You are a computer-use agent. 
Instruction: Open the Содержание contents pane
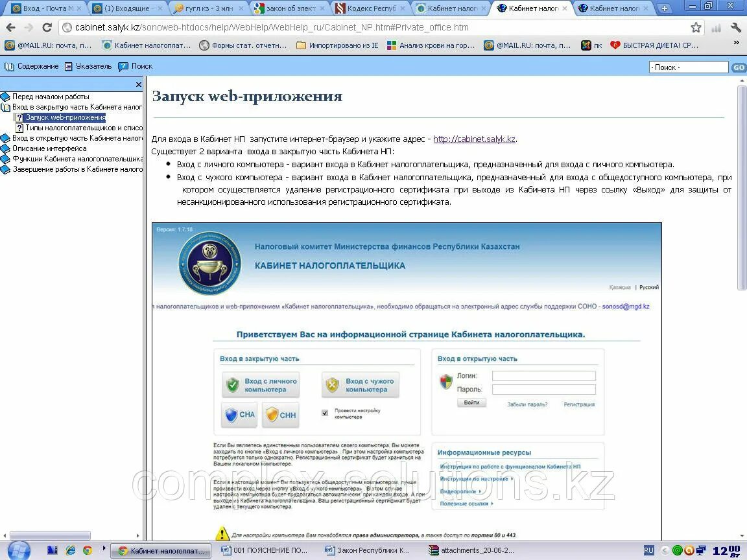(31, 66)
